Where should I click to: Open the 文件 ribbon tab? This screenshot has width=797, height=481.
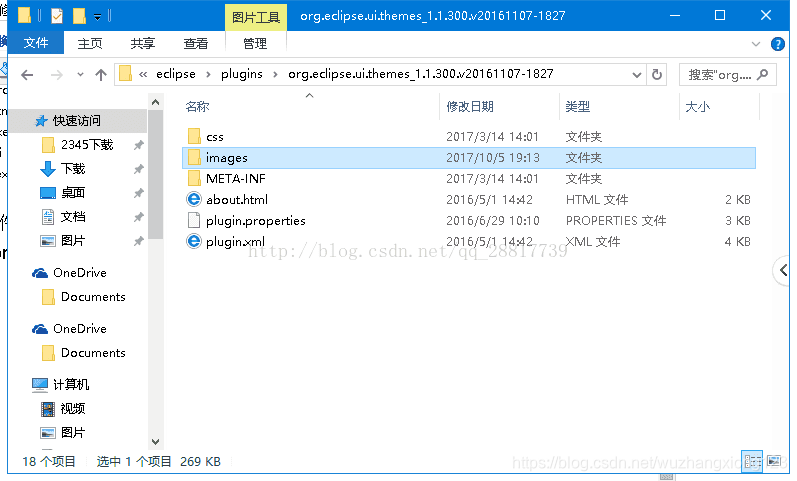36,43
